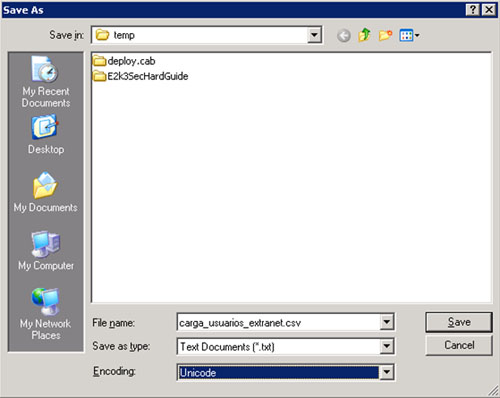
Task: Close the Save As dialog
Action: coord(489,10)
